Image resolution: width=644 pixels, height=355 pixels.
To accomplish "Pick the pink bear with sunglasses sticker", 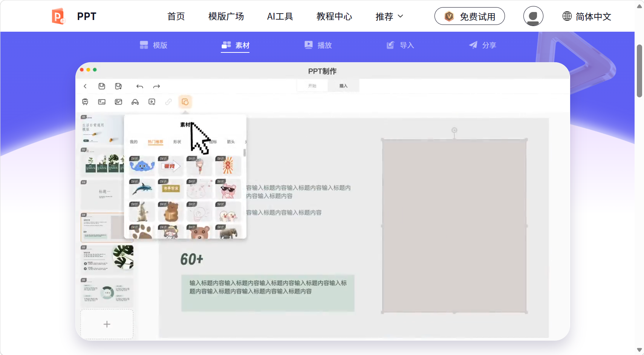I will point(228,189).
